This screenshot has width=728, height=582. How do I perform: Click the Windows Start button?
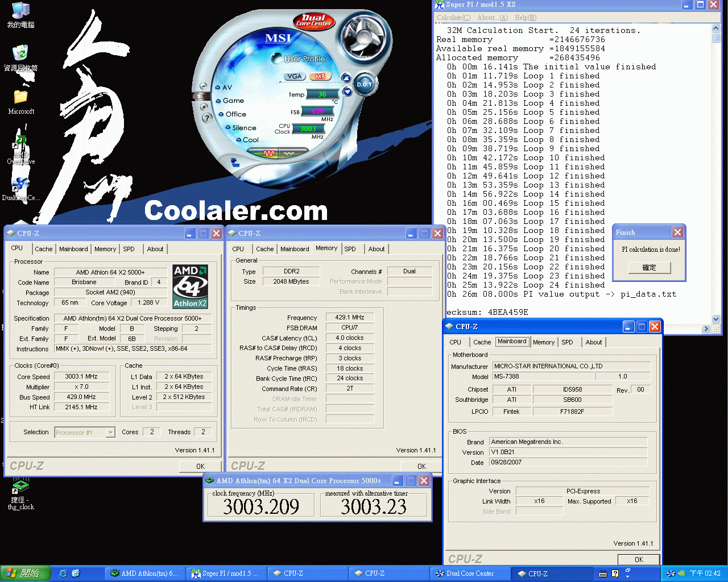pyautogui.click(x=26, y=573)
